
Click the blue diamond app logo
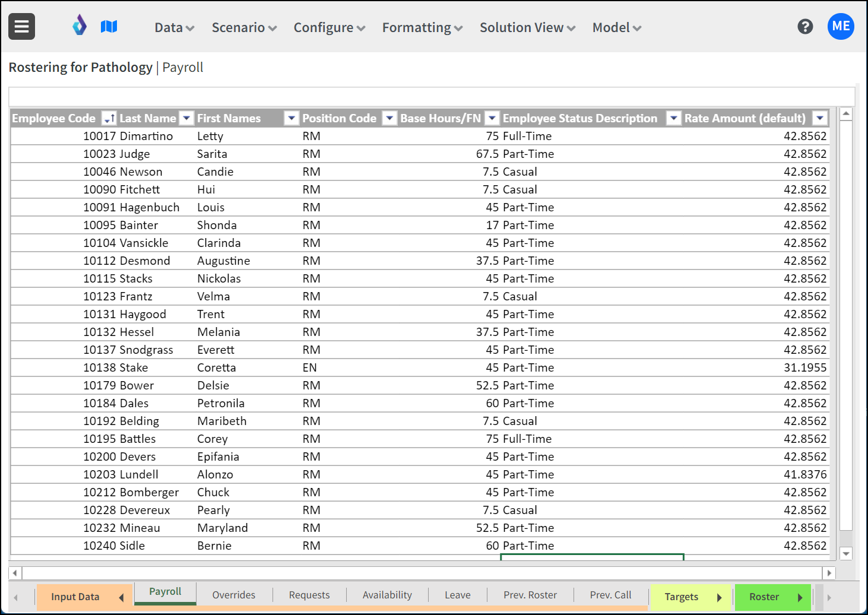point(80,26)
